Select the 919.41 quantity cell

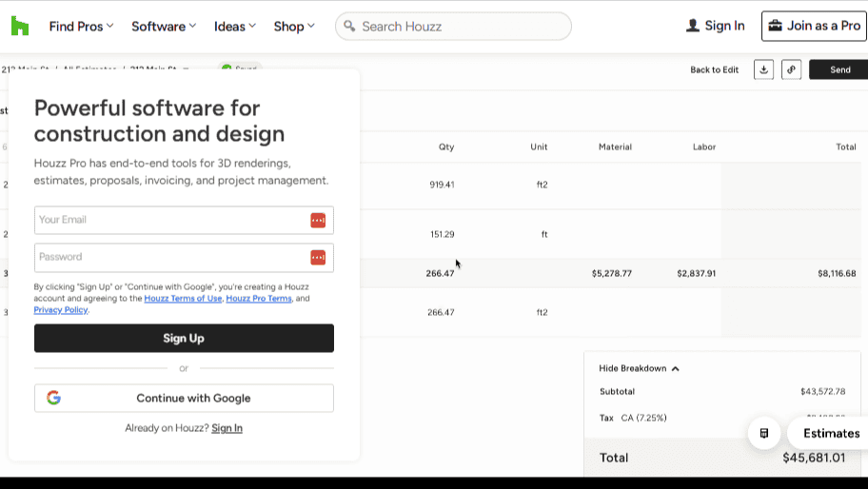442,185
